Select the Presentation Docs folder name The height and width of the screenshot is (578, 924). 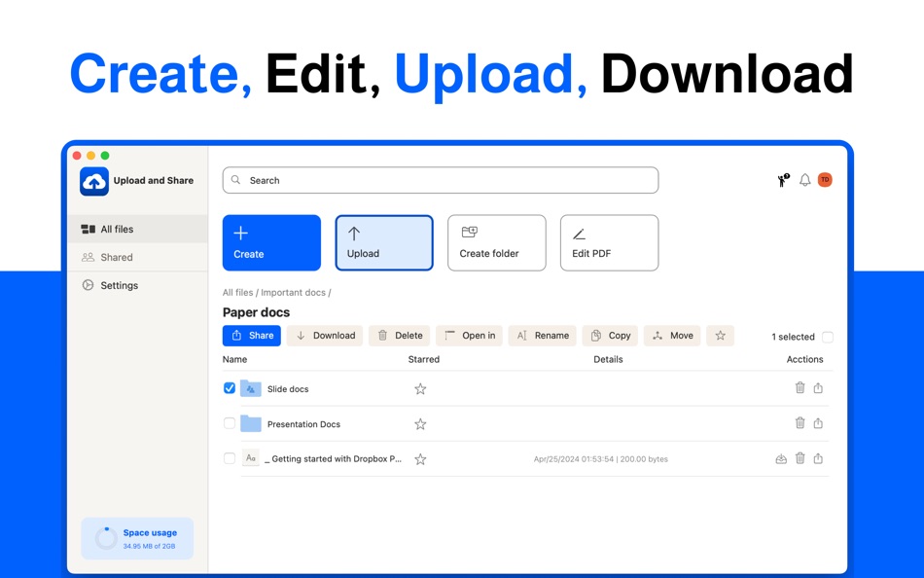(x=303, y=424)
